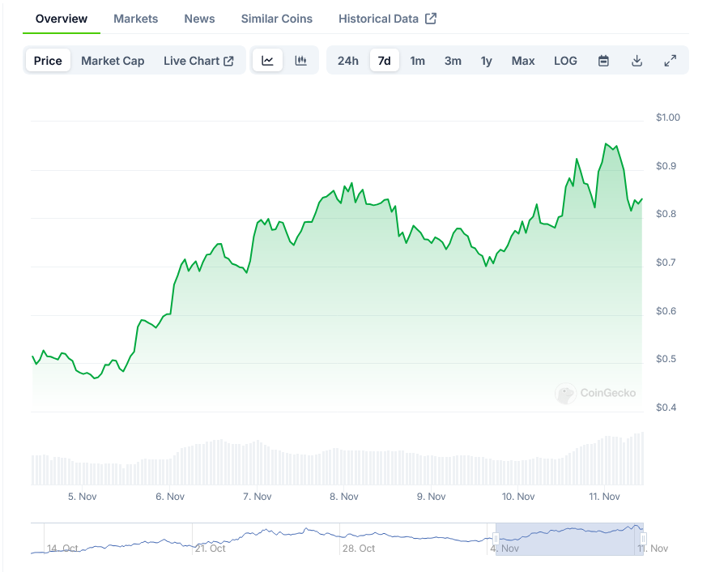Select the Market Cap chart mode
This screenshot has height=572, width=728.
pyautogui.click(x=113, y=61)
